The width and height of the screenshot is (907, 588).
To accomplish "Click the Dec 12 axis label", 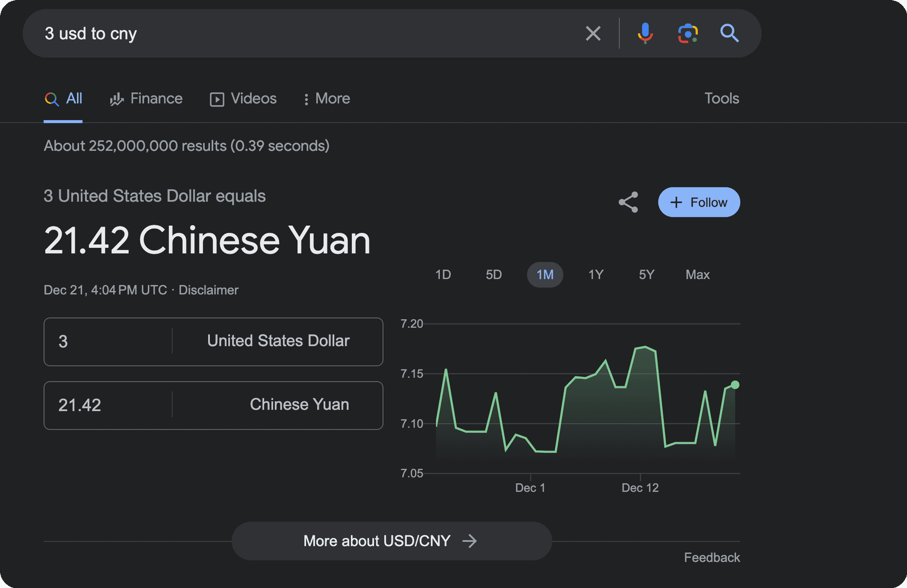I will click(640, 488).
